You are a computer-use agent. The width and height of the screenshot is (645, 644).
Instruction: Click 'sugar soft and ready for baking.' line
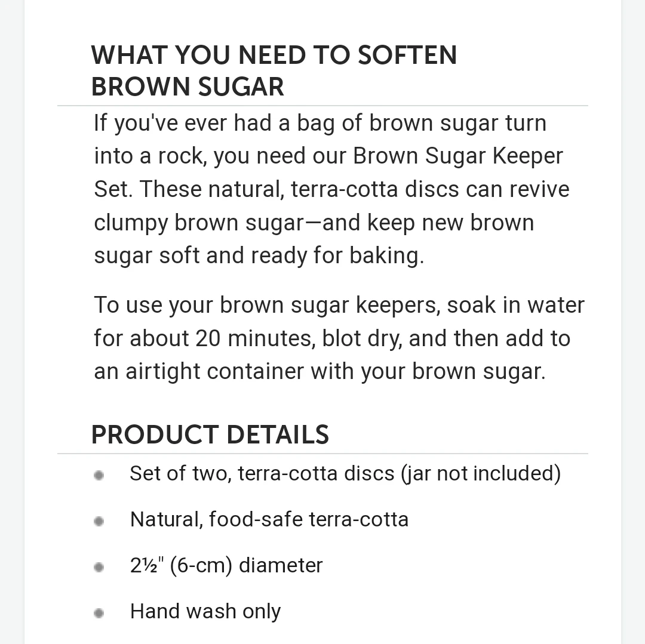pyautogui.click(x=259, y=256)
